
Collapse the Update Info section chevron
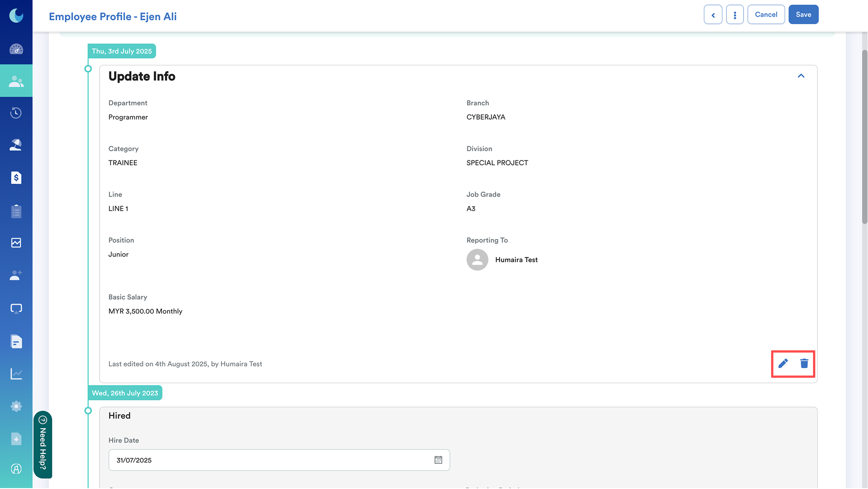pos(801,76)
